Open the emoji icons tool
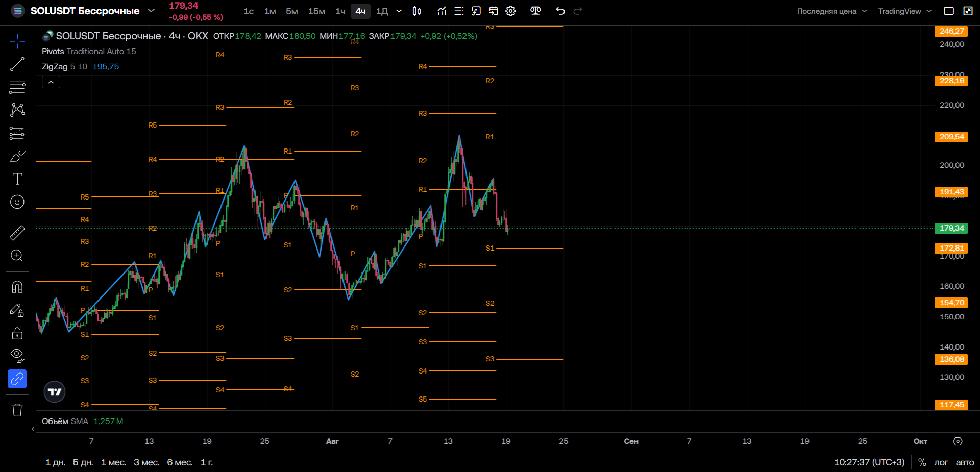Viewport: 980px width, 472px height. [x=17, y=202]
